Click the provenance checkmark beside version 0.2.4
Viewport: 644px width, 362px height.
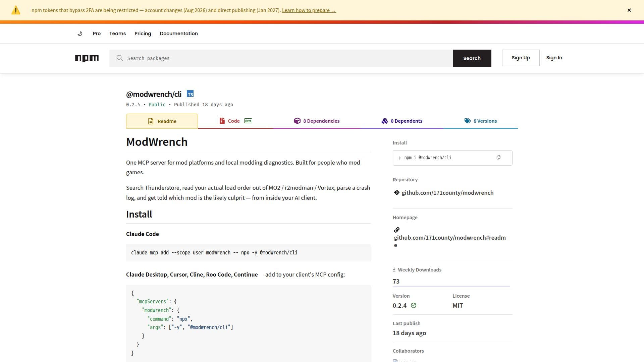414,305
